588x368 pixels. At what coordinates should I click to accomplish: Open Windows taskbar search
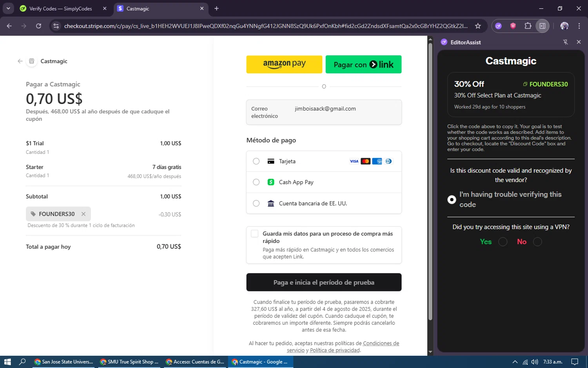[22, 362]
